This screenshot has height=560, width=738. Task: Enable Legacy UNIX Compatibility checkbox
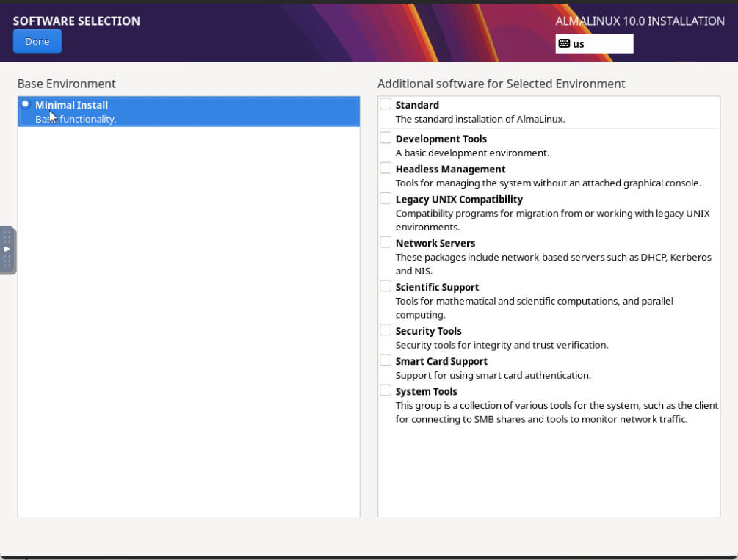pyautogui.click(x=386, y=198)
